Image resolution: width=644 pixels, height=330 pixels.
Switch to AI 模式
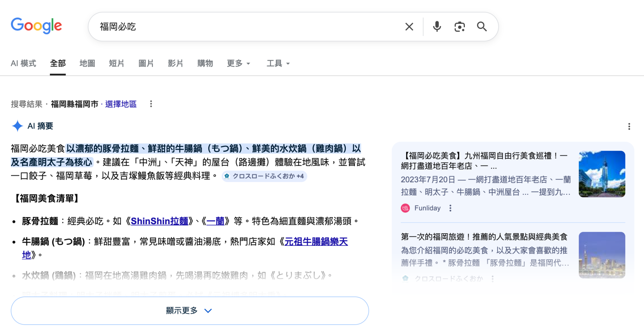(23, 63)
